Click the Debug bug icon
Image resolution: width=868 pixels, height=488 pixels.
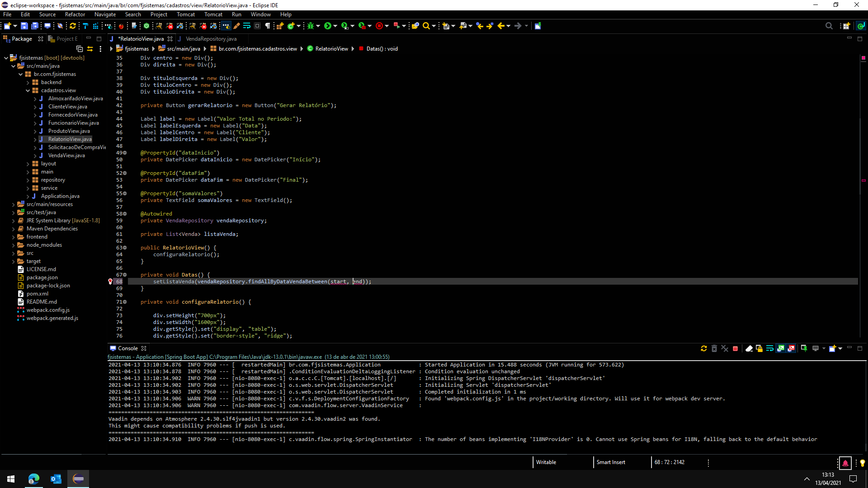(x=311, y=26)
